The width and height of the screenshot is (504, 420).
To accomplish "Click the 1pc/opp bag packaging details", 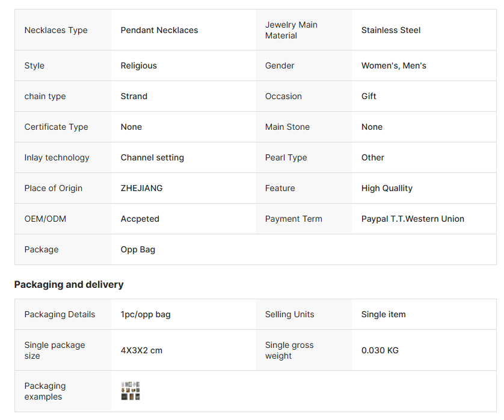I will tap(146, 314).
